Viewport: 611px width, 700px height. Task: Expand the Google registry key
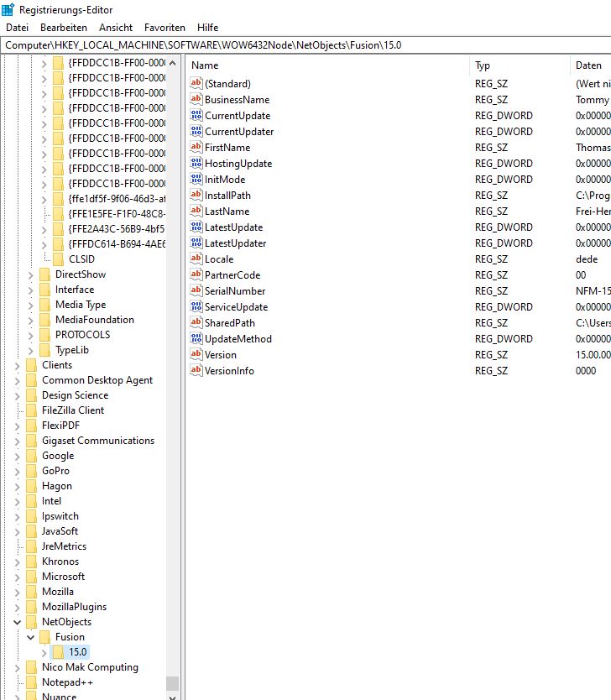pos(18,456)
